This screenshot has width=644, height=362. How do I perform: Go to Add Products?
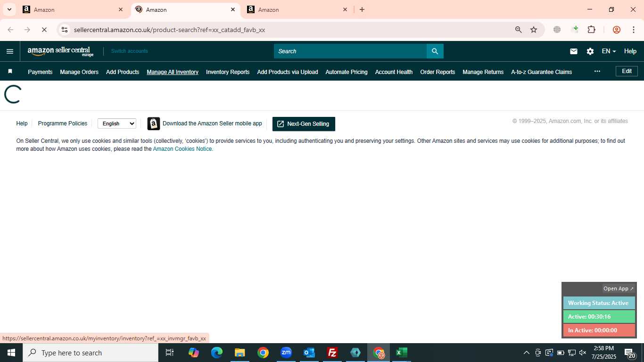pos(123,72)
